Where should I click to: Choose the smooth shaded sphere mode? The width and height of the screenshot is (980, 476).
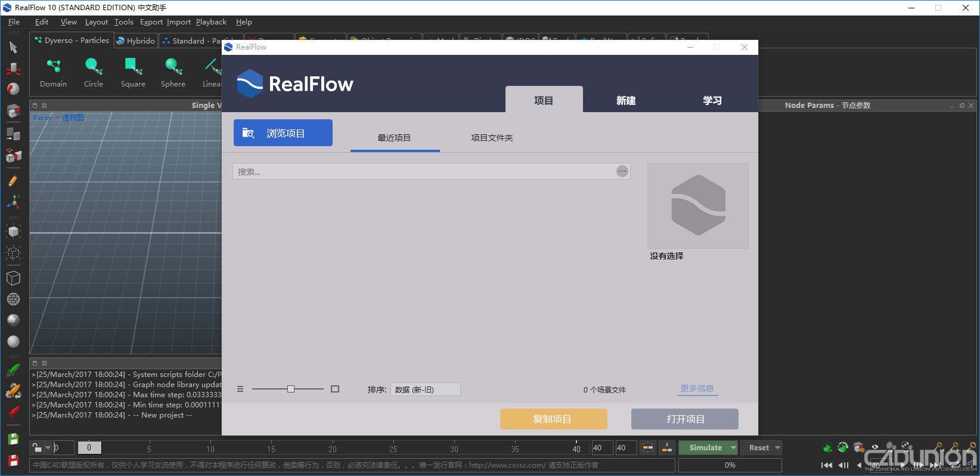click(x=13, y=341)
